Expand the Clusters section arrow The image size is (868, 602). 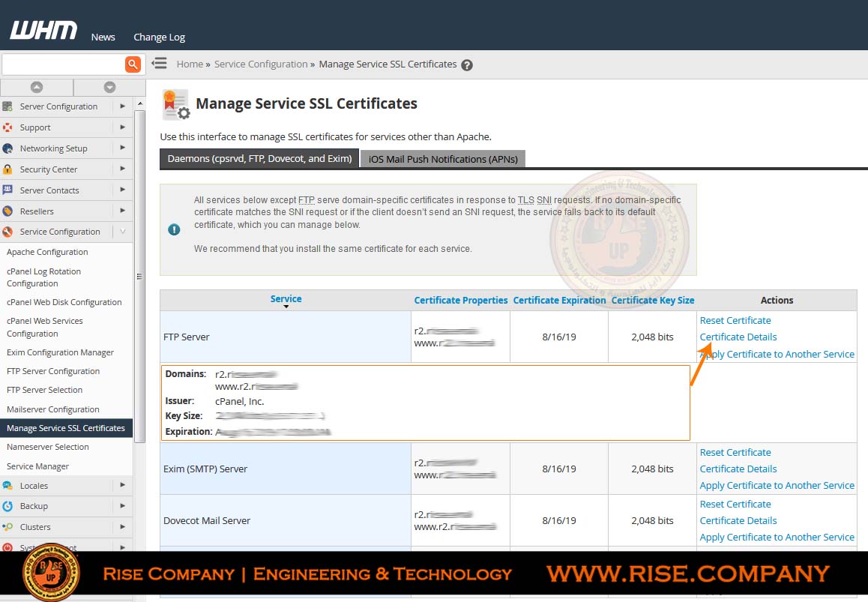pyautogui.click(x=122, y=527)
